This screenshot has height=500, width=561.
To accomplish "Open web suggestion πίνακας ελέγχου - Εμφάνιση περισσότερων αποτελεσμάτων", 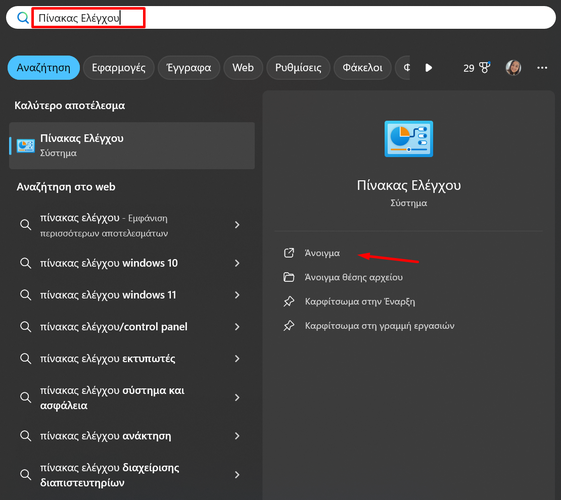I will [x=132, y=225].
